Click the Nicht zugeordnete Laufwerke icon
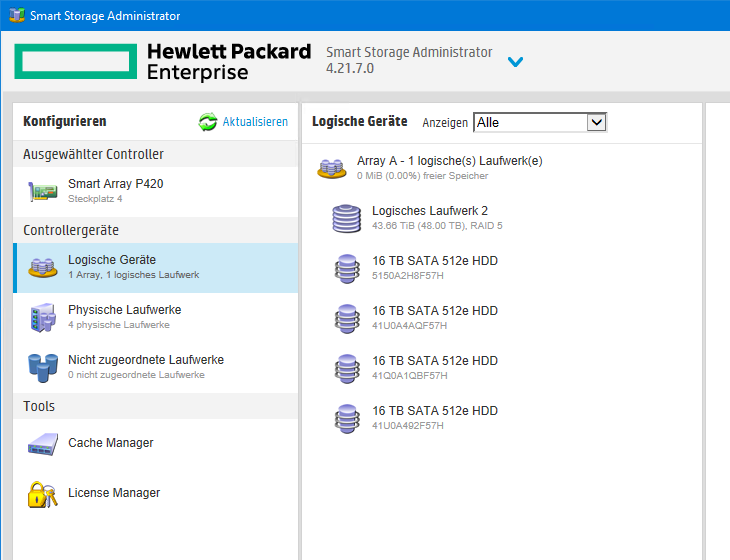The height and width of the screenshot is (560, 730). (43, 368)
